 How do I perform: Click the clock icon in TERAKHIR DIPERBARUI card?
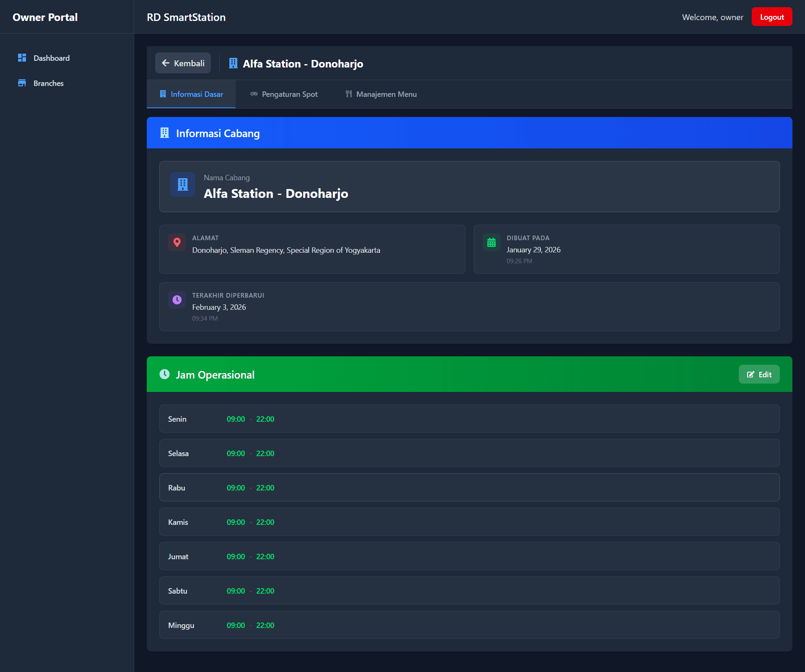coord(177,299)
